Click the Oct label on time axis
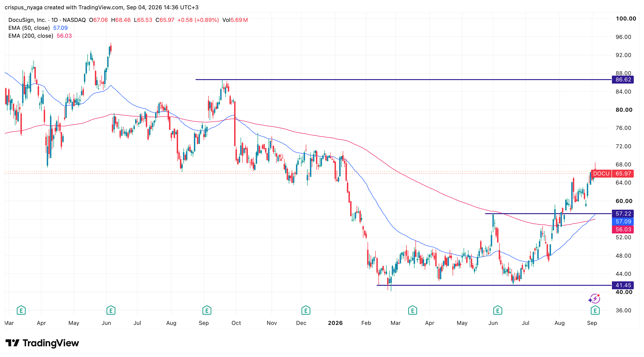The image size is (644, 357). pyautogui.click(x=236, y=323)
